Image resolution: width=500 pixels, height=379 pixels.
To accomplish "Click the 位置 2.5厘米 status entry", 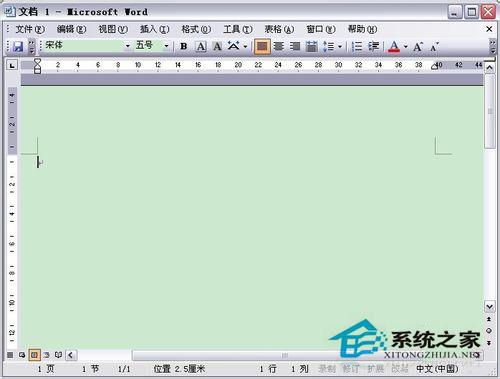I will [179, 369].
